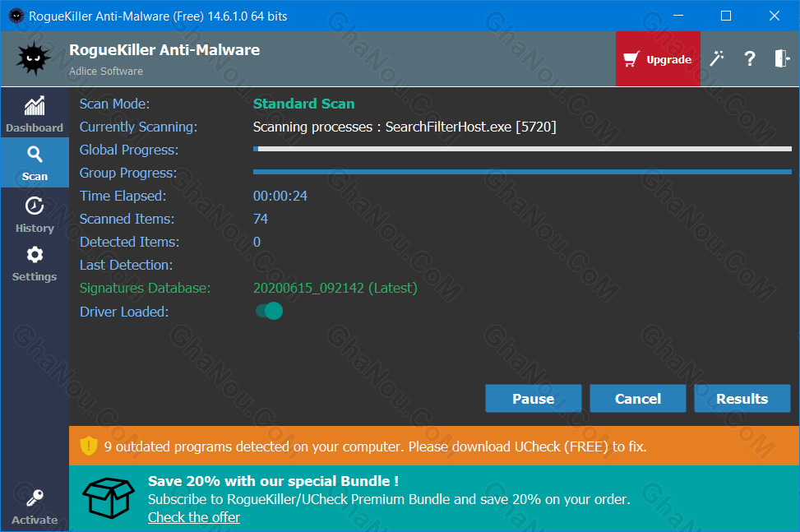Click the title bar RogueKiller app icon
This screenshot has height=532, width=800.
[x=16, y=16]
